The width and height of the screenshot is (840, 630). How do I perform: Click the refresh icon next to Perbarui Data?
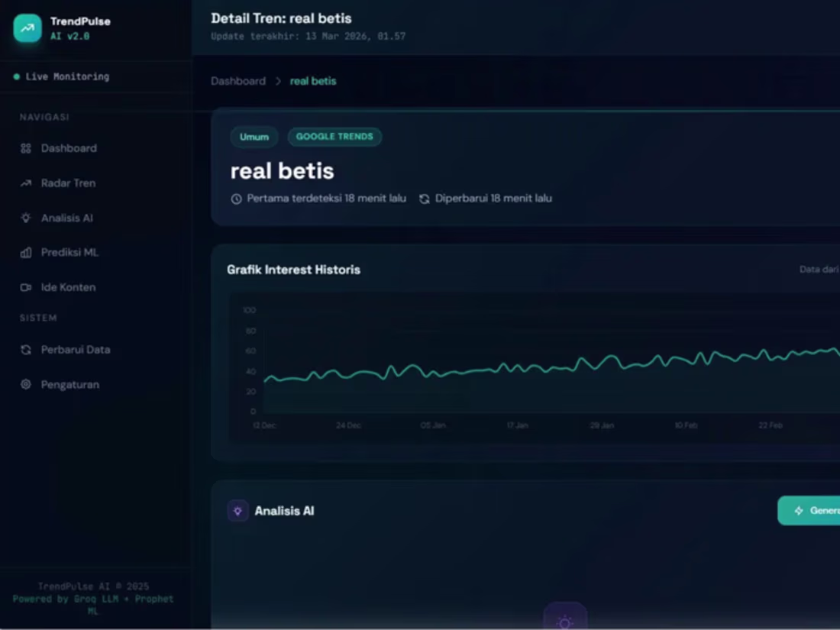pos(27,349)
